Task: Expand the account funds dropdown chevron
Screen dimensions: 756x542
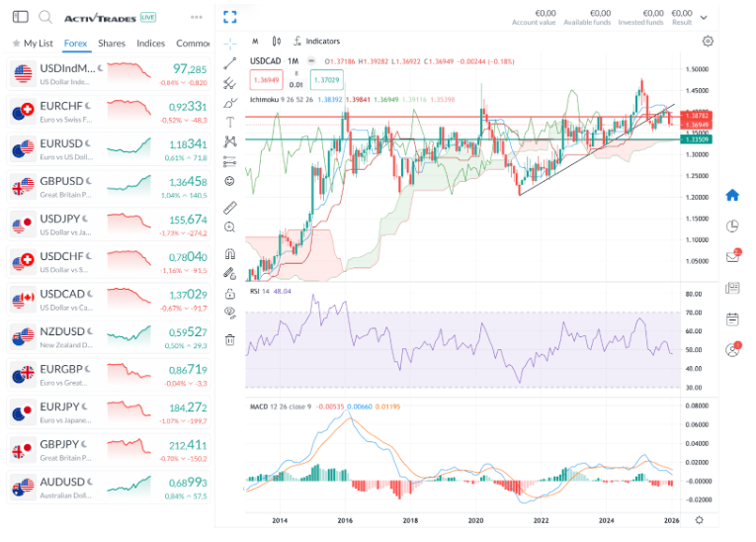Action: [704, 17]
